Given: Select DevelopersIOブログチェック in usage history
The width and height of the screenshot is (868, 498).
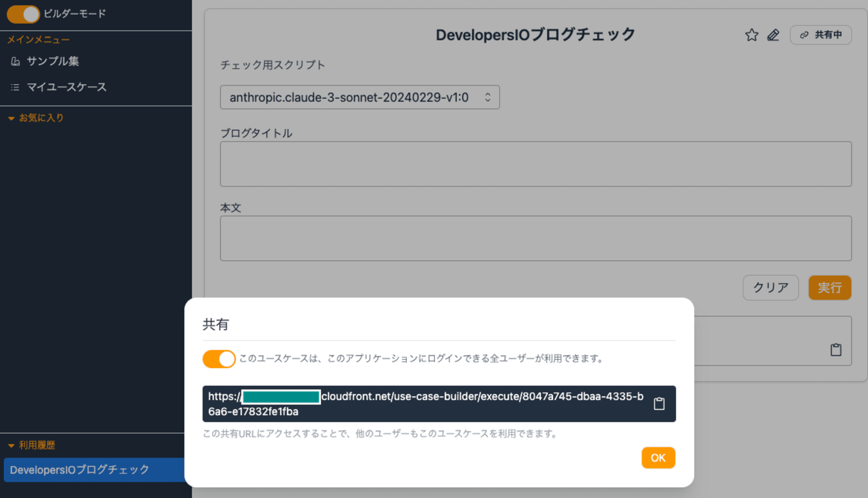Looking at the screenshot, I should click(94, 470).
